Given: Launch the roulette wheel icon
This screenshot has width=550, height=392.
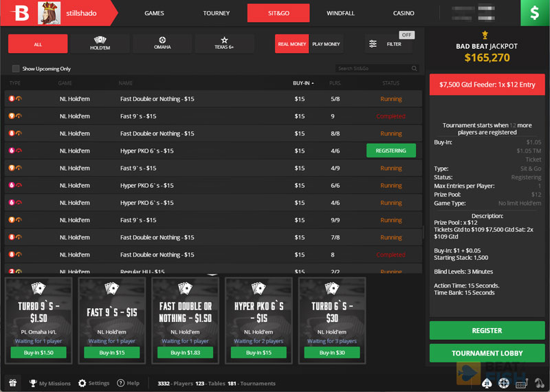Looking at the screenshot, I should click(x=503, y=383).
